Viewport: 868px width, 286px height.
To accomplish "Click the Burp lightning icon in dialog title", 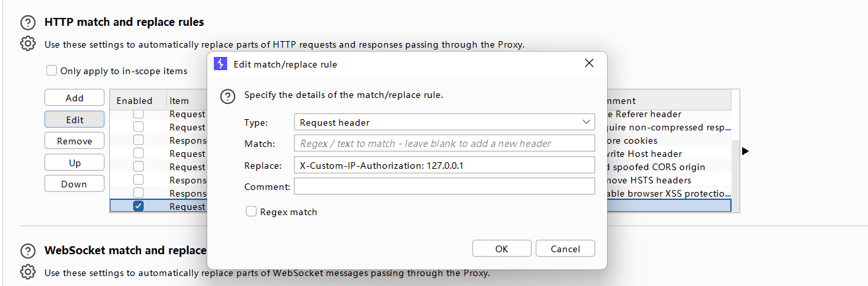I will (222, 64).
